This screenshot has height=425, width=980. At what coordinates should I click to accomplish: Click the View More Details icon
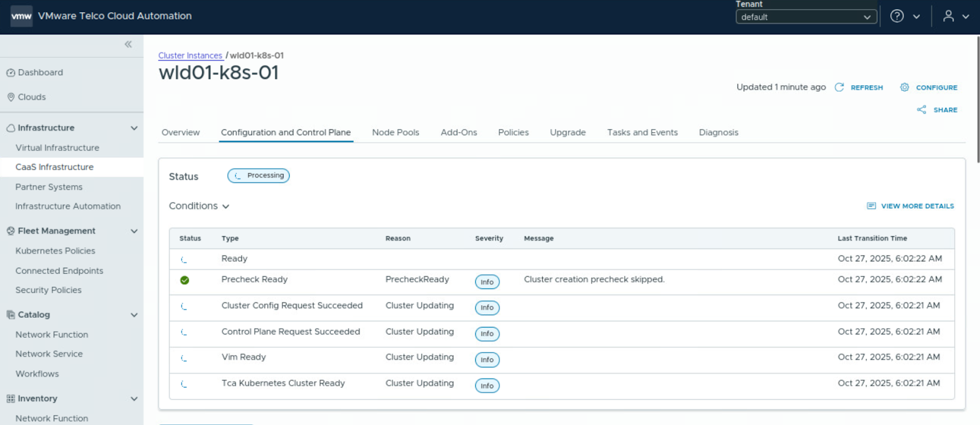(x=871, y=206)
